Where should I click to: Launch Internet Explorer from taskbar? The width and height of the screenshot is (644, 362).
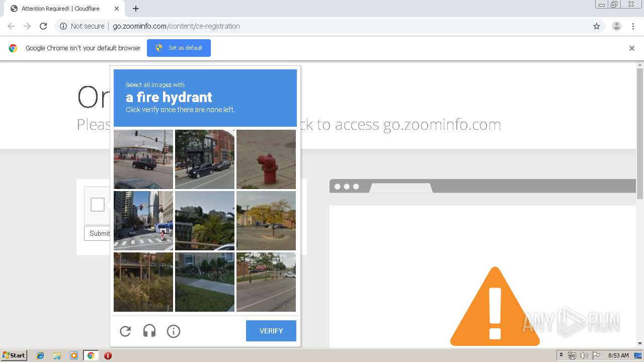(x=40, y=355)
